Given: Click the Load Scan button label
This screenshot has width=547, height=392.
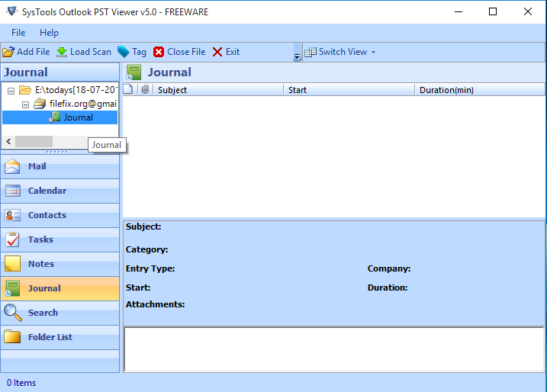Looking at the screenshot, I should [x=91, y=52].
